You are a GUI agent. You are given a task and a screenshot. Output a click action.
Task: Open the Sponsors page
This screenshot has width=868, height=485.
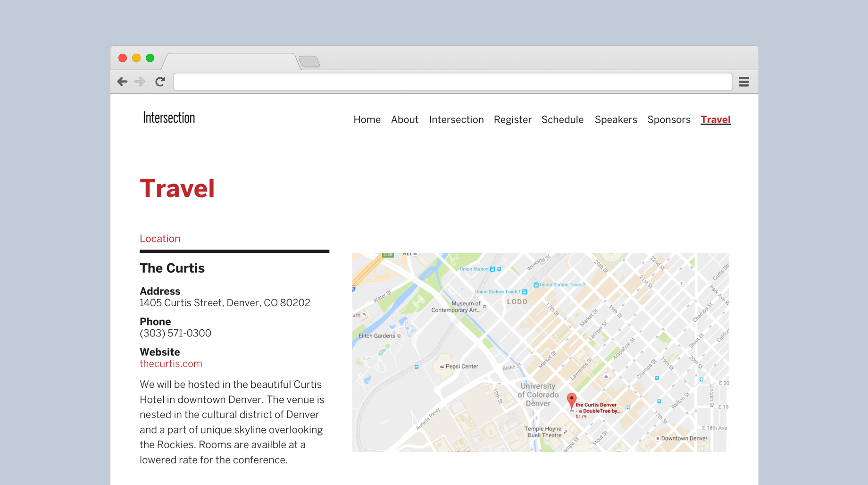click(669, 120)
